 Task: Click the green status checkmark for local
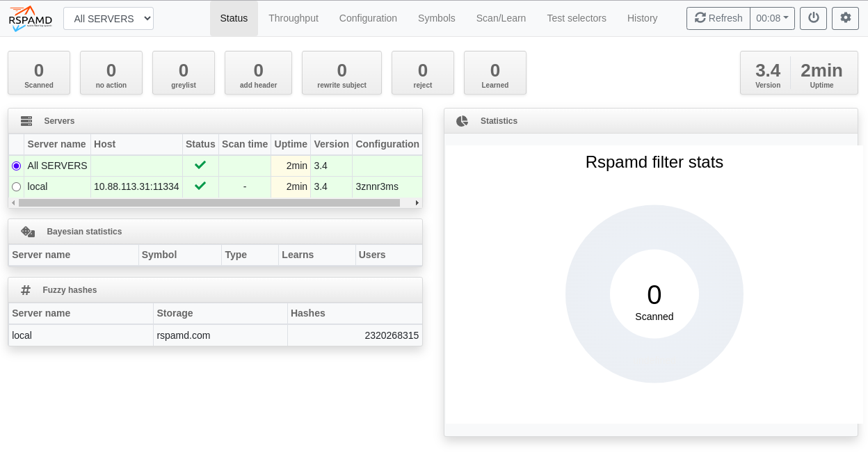200,186
